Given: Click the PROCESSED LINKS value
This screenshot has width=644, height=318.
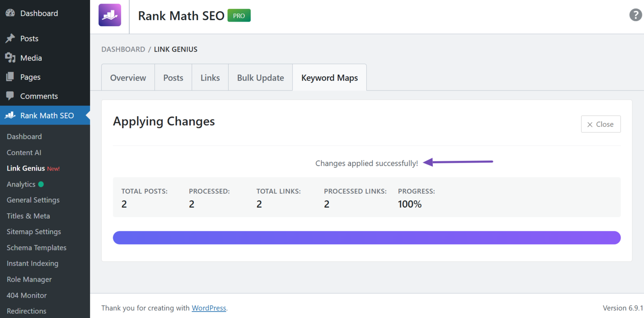Looking at the screenshot, I should pyautogui.click(x=327, y=204).
